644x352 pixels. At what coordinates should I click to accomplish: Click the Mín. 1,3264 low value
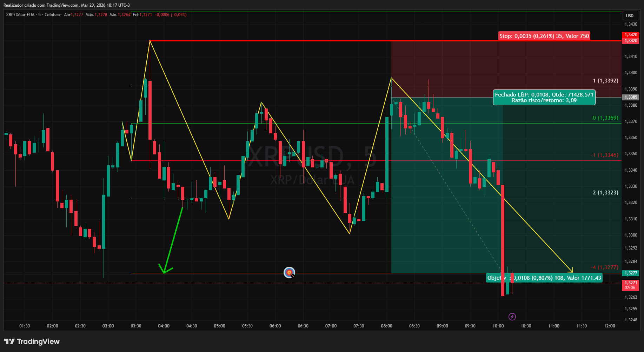tap(120, 15)
